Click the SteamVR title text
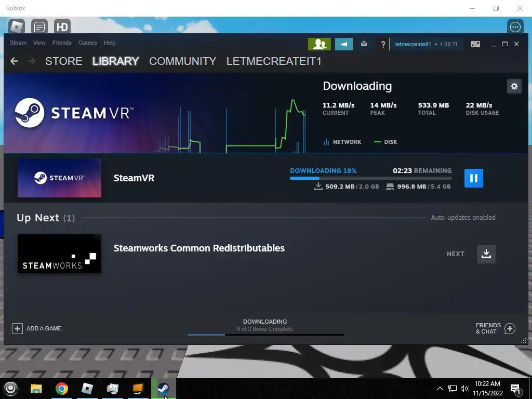This screenshot has height=399, width=532. pyautogui.click(x=134, y=178)
